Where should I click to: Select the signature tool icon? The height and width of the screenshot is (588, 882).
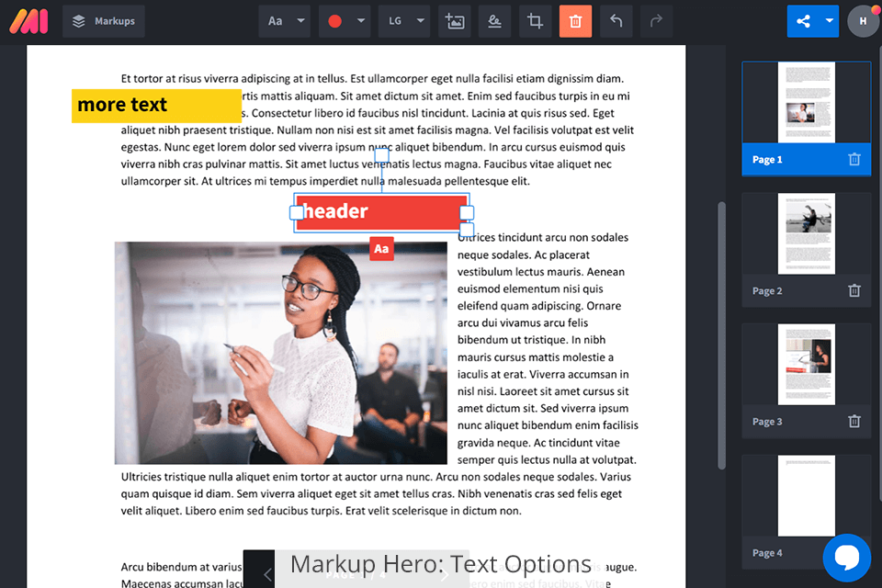tap(494, 21)
